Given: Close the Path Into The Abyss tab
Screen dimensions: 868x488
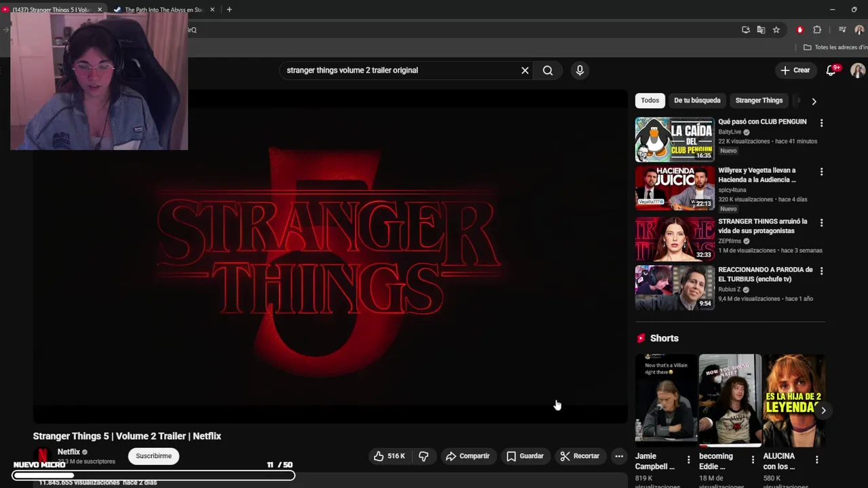Looking at the screenshot, I should click(x=212, y=9).
